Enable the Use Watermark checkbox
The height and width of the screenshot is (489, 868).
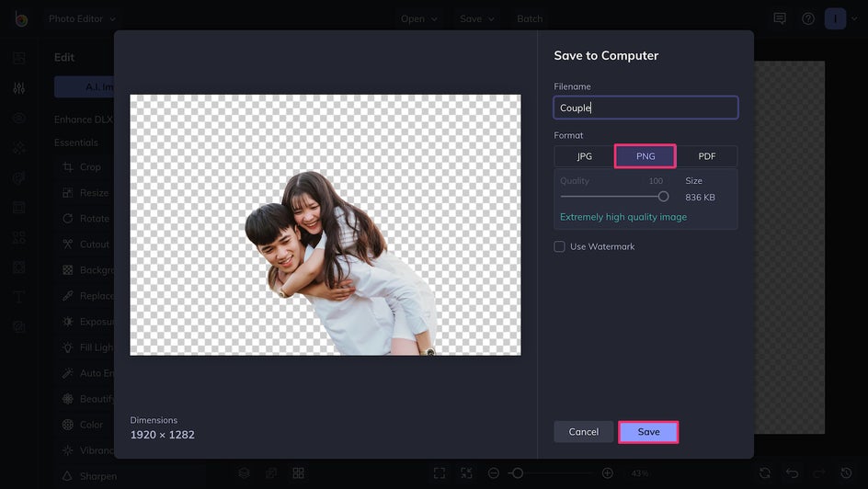[560, 246]
